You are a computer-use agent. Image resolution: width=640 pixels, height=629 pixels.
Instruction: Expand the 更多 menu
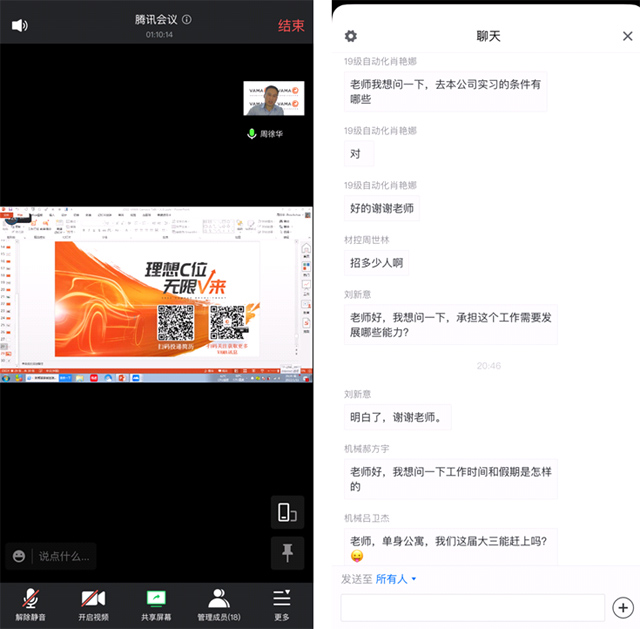click(x=282, y=604)
